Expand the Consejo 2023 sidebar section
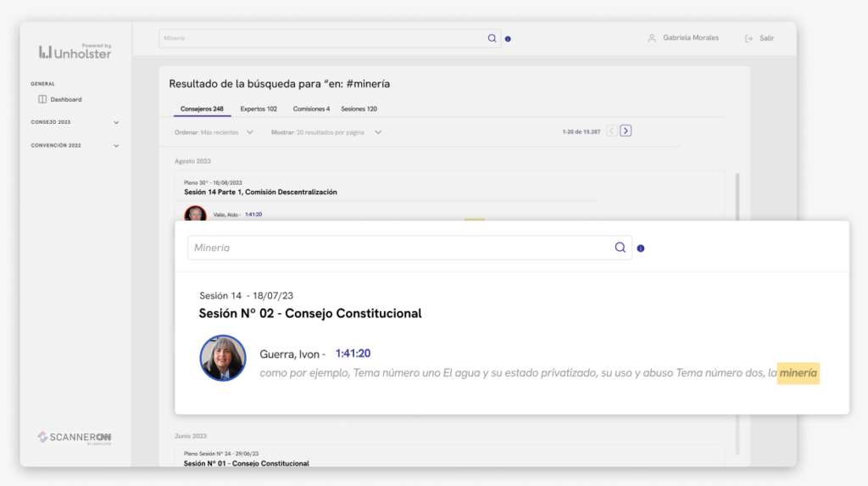868x486 pixels. pyautogui.click(x=116, y=122)
